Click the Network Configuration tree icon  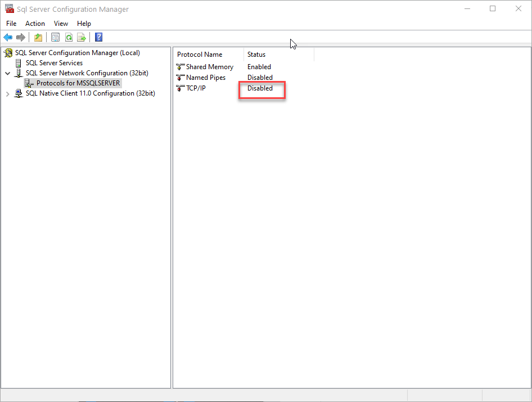[19, 73]
